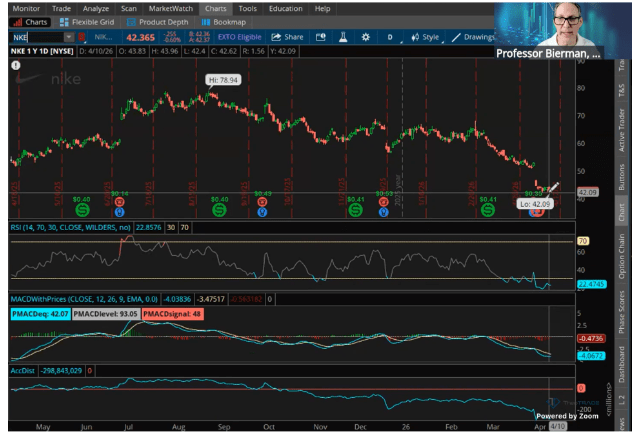The width and height of the screenshot is (638, 434).
Task: Select the Tools tab
Action: [x=247, y=9]
